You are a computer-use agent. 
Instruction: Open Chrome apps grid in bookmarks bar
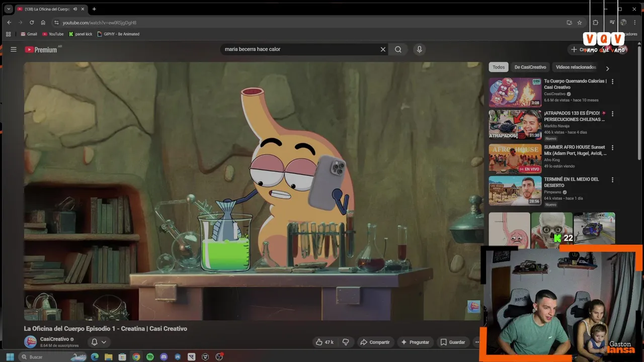[x=9, y=34]
